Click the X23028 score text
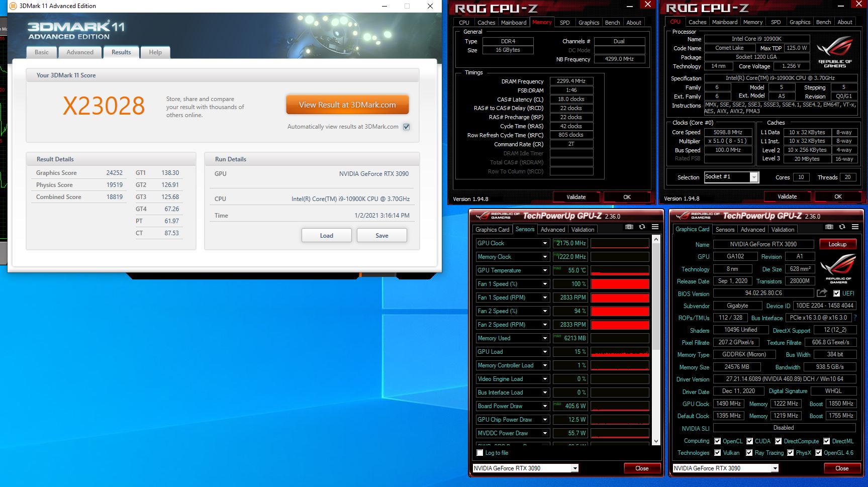This screenshot has height=487, width=868. click(x=104, y=106)
